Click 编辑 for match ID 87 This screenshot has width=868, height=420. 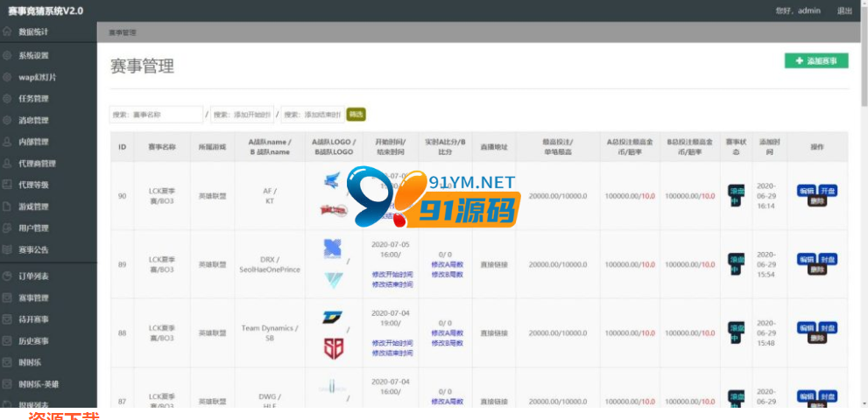point(806,396)
